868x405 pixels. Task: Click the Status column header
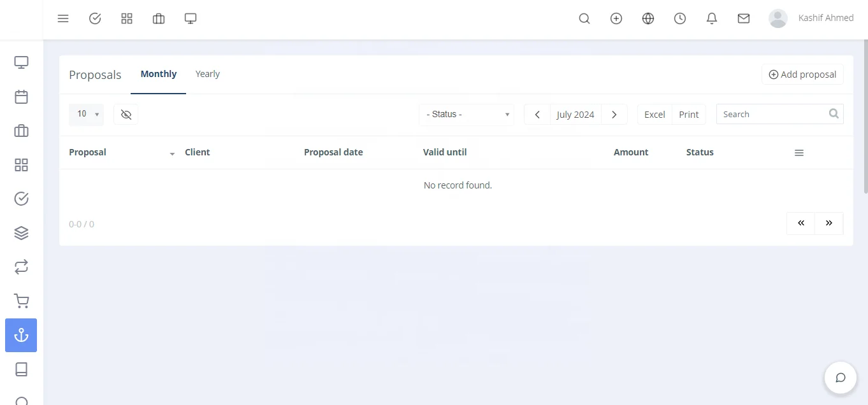(700, 152)
